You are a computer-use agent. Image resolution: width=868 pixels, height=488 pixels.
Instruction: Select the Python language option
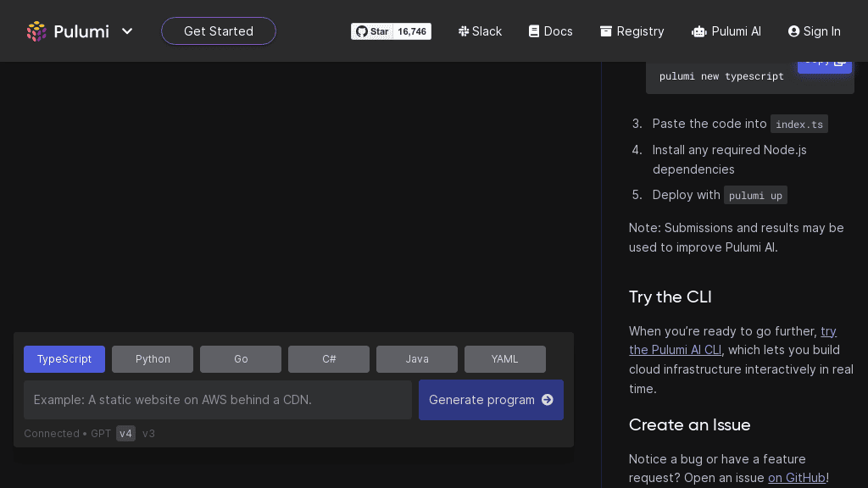[153, 359]
